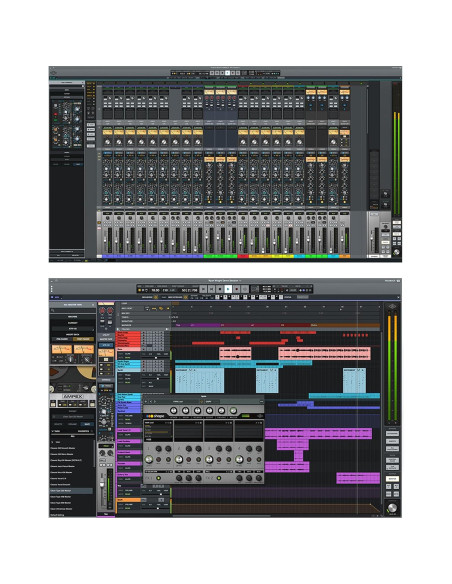Click the AMPEX name plate under the tape reels
The height and width of the screenshot is (584, 452).
[x=73, y=397]
